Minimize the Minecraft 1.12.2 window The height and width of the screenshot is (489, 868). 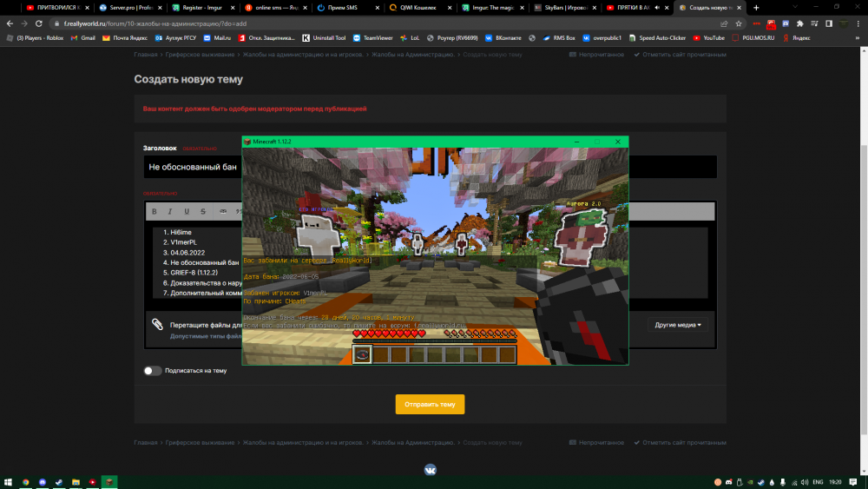click(577, 142)
